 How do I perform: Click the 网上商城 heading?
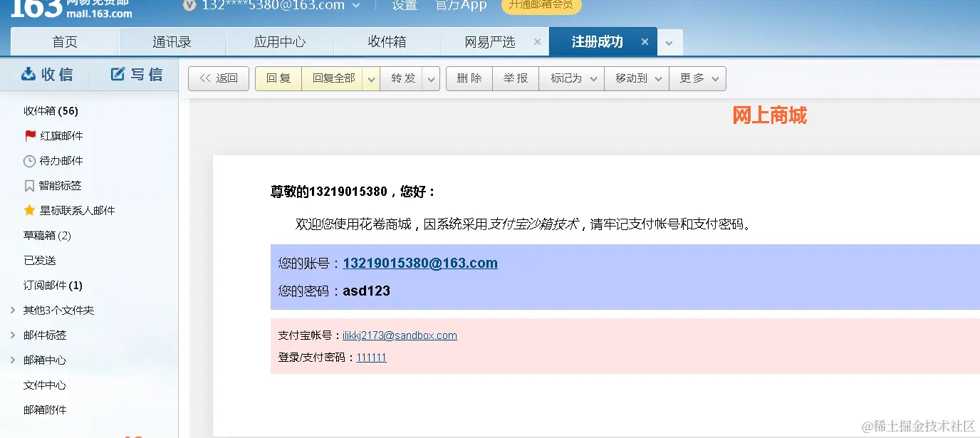pyautogui.click(x=769, y=115)
